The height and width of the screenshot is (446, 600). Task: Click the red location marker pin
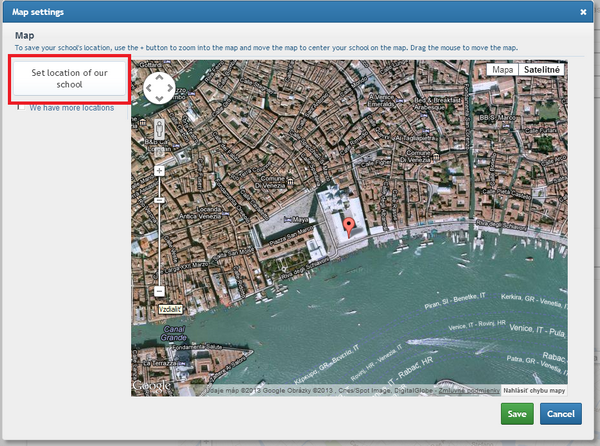click(350, 224)
